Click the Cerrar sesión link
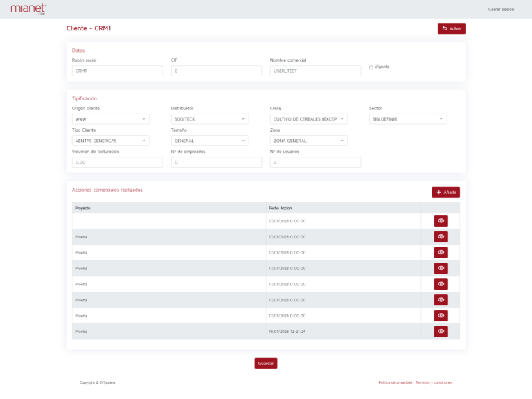Viewport: 532px width, 399px height. pos(501,10)
